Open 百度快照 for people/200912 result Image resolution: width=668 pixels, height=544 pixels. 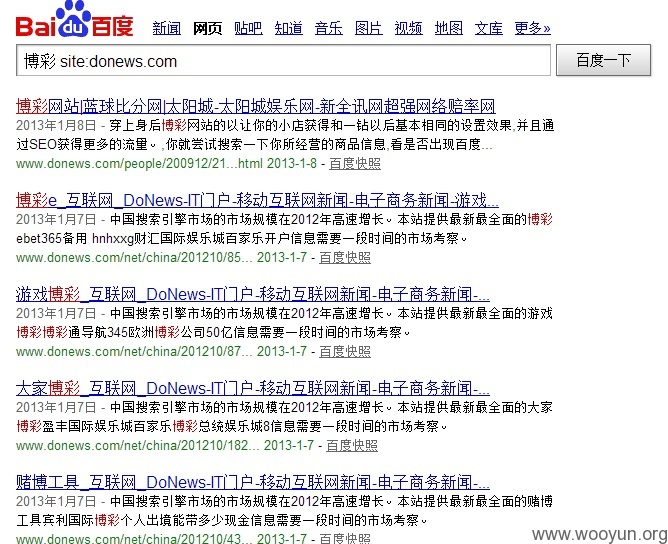[355, 164]
